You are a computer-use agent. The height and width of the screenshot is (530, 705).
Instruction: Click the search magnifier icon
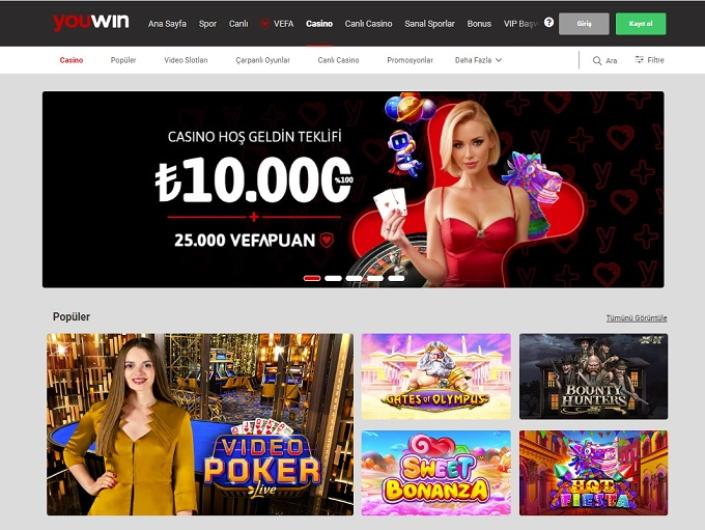[x=597, y=60]
